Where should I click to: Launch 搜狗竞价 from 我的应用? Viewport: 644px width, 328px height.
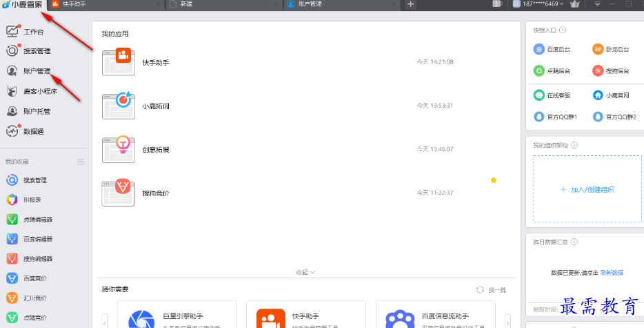tap(136, 193)
